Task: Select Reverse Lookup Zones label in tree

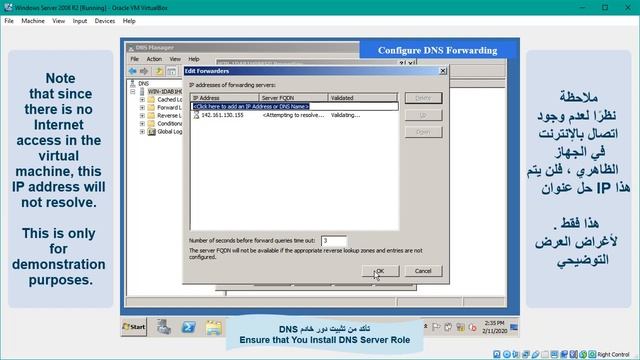Action: point(169,116)
